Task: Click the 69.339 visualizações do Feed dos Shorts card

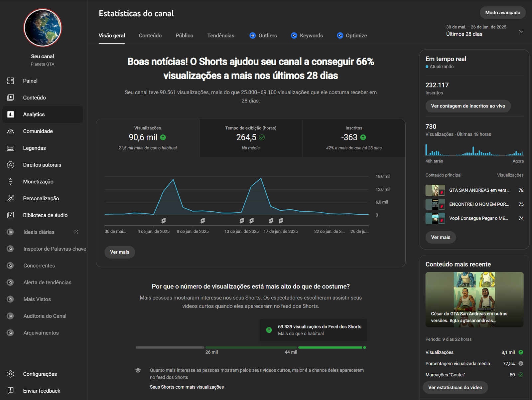Action: click(x=314, y=330)
